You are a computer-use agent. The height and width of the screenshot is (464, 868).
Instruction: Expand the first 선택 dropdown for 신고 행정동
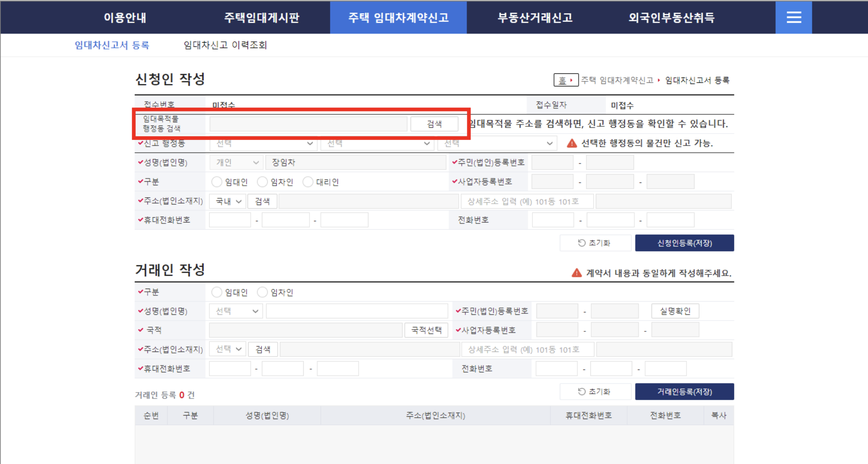tap(263, 143)
